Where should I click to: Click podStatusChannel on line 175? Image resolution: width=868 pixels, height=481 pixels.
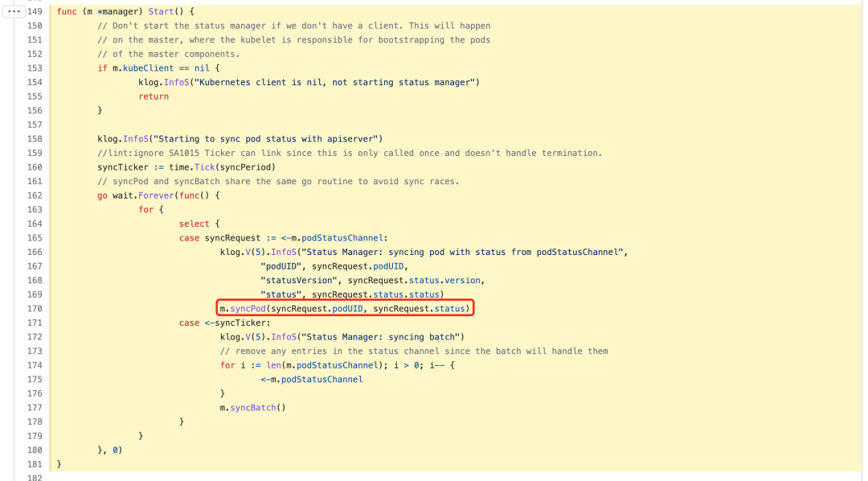321,380
